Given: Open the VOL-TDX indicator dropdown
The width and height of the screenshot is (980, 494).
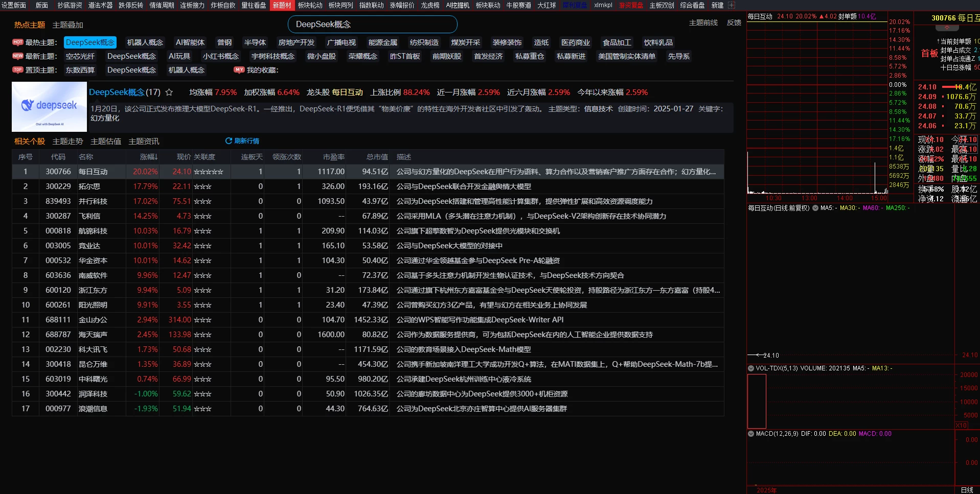Looking at the screenshot, I should click(751, 368).
